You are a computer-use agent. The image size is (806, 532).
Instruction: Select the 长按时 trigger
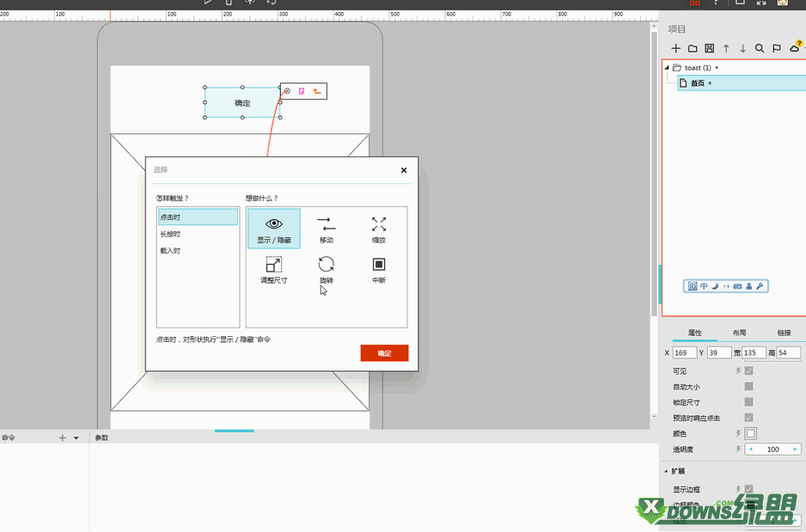pyautogui.click(x=198, y=234)
